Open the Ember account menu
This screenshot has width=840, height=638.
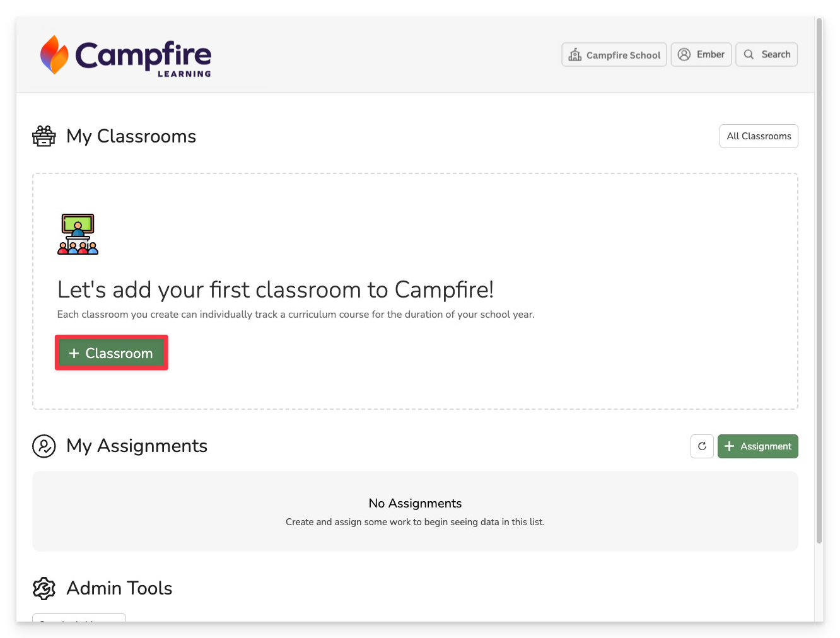click(x=701, y=55)
